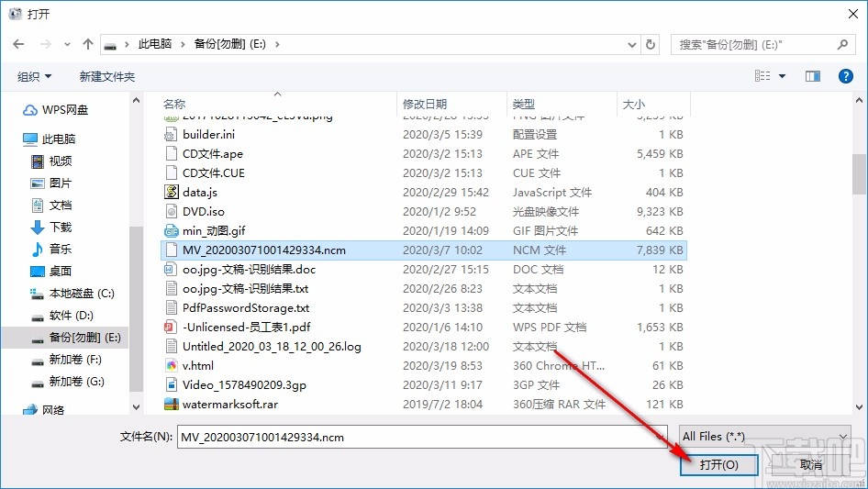Open the help button

[845, 76]
